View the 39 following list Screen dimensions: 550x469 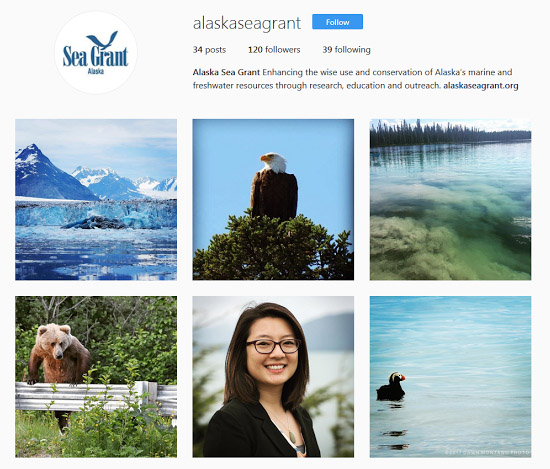(346, 50)
